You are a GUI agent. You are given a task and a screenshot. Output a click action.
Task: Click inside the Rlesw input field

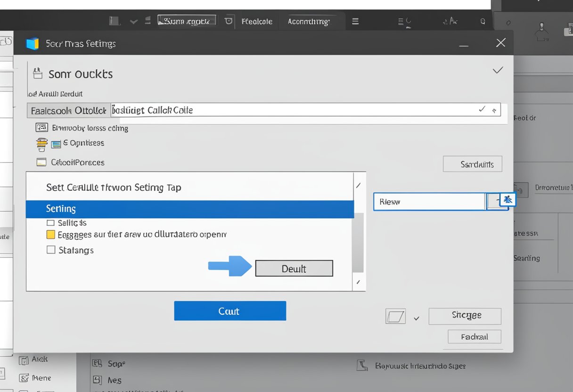coord(429,201)
